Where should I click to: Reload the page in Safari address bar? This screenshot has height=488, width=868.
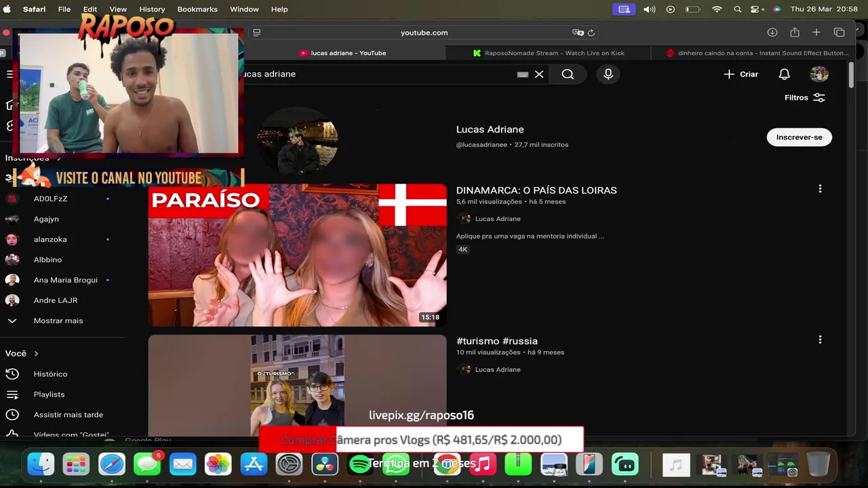pos(591,33)
